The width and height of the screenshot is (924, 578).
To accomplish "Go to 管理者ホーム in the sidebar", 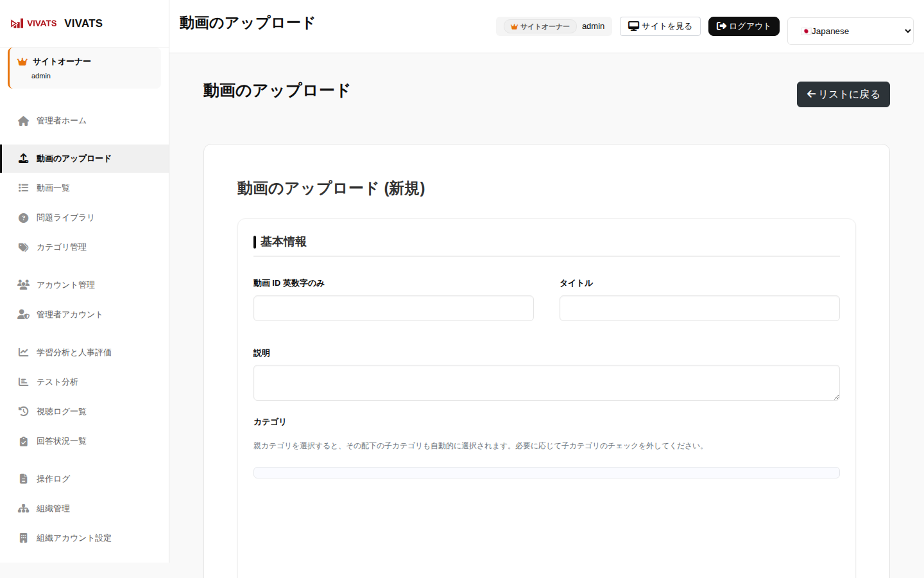I will [x=85, y=121].
